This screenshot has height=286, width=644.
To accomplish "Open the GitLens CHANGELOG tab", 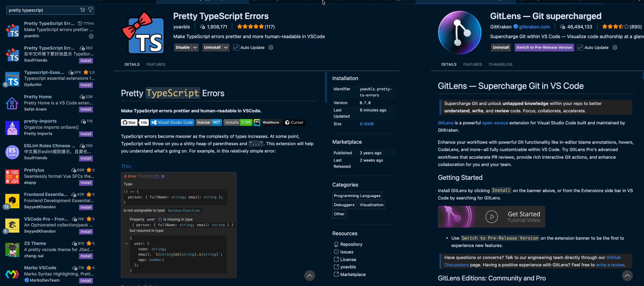I will (500, 64).
